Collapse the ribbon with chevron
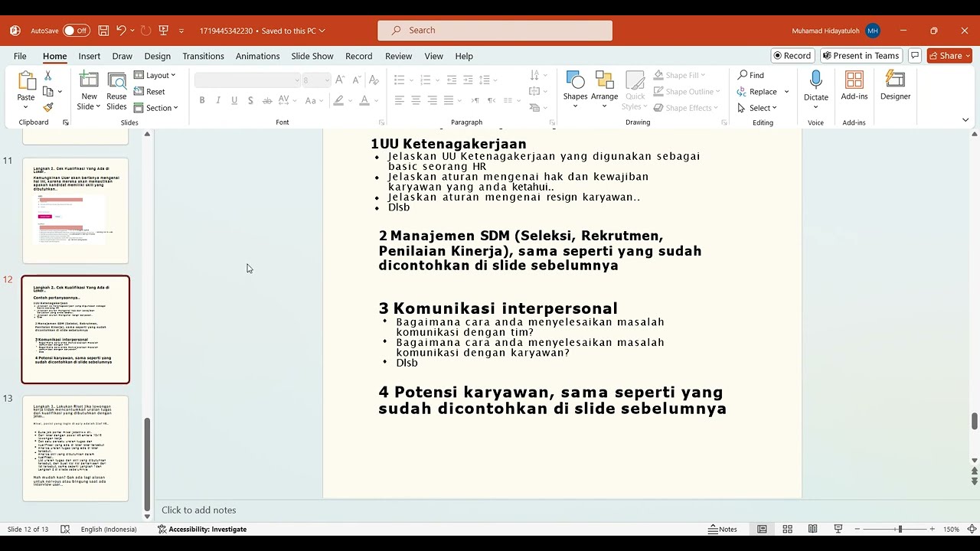This screenshot has height=551, width=980. click(x=965, y=120)
